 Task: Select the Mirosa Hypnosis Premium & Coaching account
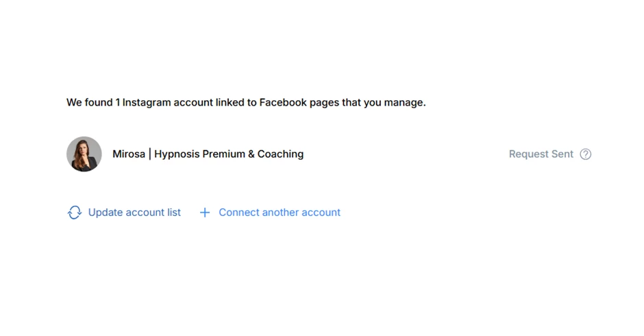click(x=208, y=154)
